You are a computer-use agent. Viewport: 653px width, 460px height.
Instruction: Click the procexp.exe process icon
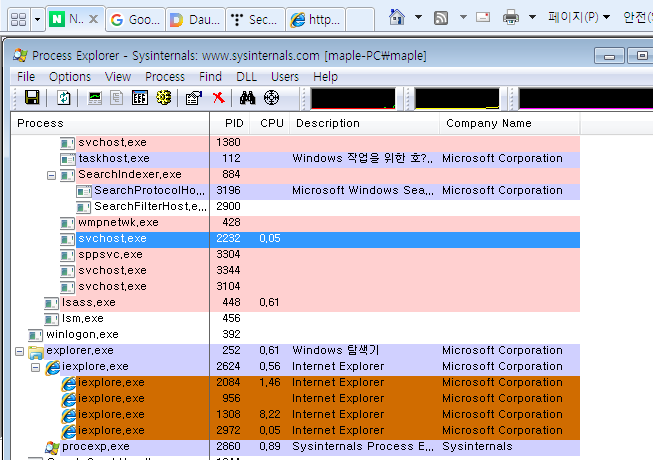click(52, 448)
